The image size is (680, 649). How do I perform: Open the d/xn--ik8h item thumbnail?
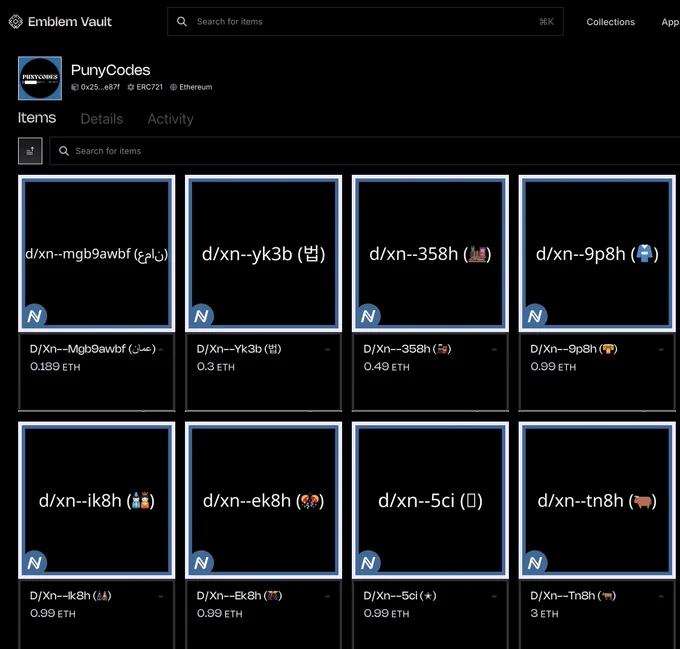[x=97, y=500]
